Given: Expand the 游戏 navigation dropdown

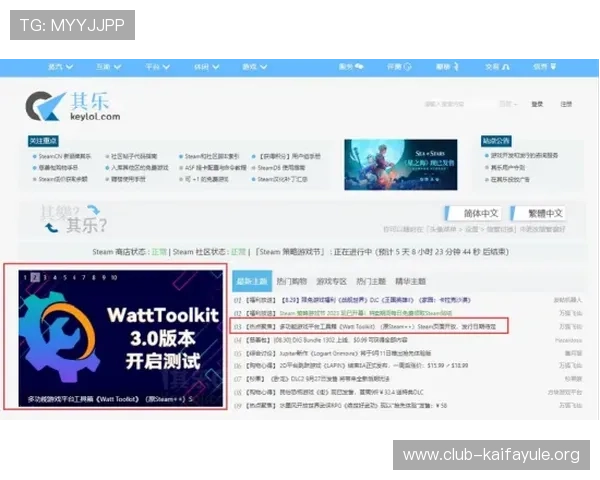Looking at the screenshot, I should pyautogui.click(x=254, y=67).
